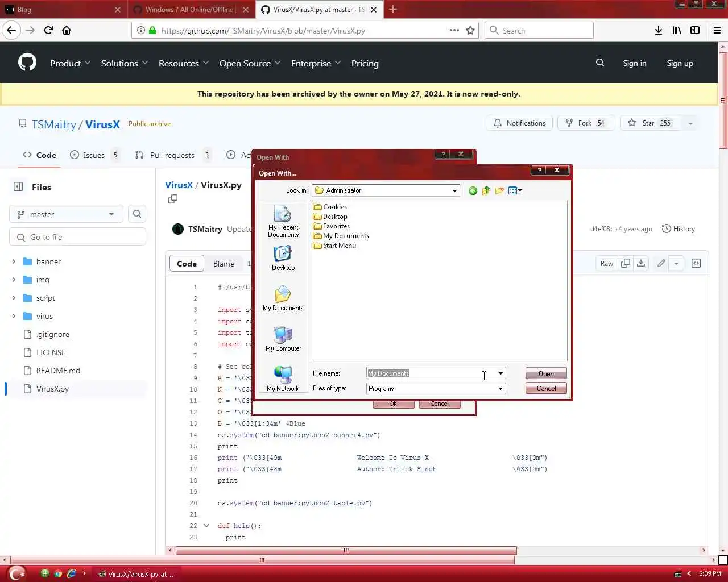Viewport: 728px width, 582px height.
Task: Click the GitHub search magnifier icon
Action: point(600,63)
